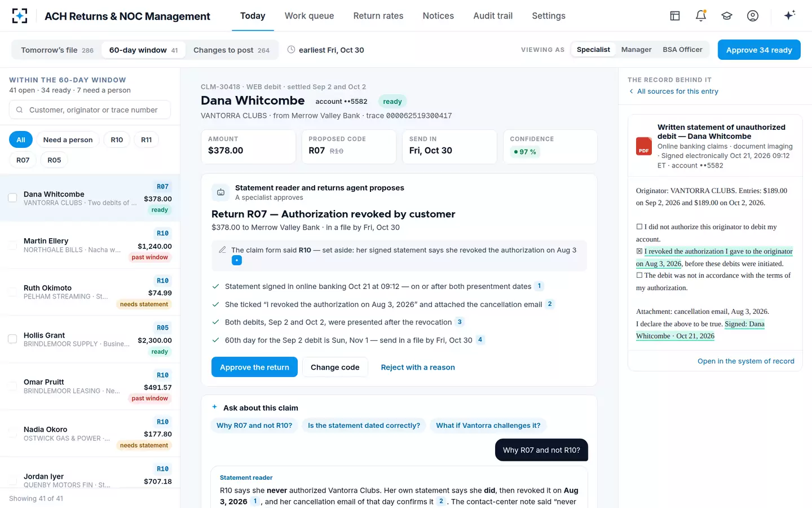The image size is (812, 508).
Task: Click the sparkle icon beside Ask about this claim
Action: (214, 408)
